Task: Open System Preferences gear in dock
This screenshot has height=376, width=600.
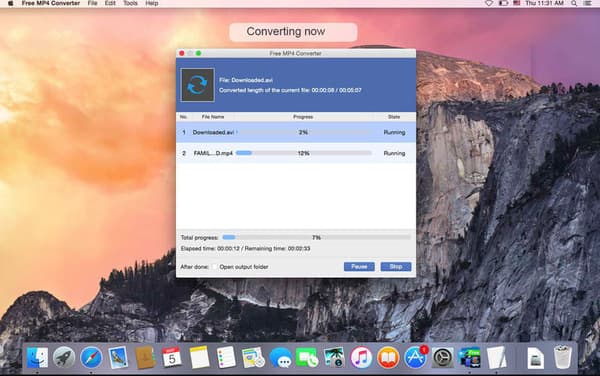Action: coord(442,358)
